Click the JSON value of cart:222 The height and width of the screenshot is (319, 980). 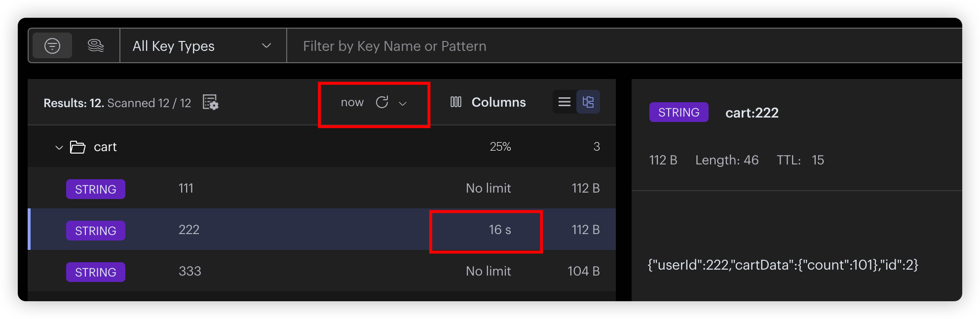(x=783, y=265)
